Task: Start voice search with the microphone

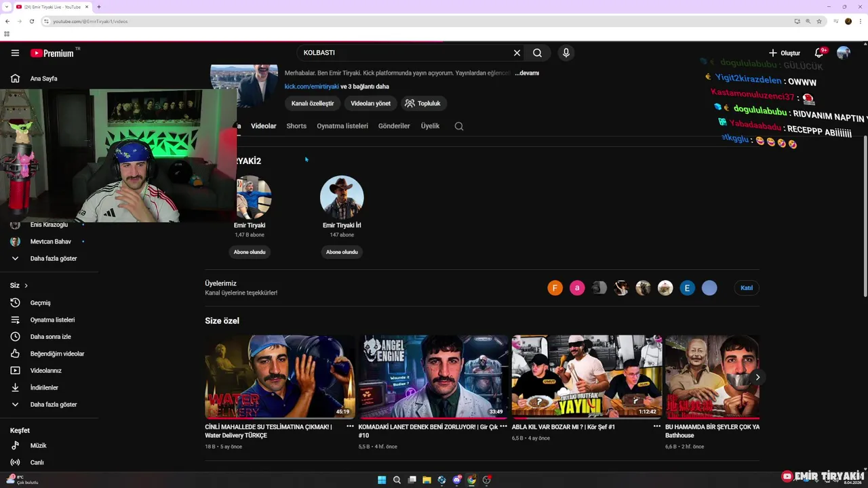Action: [566, 53]
